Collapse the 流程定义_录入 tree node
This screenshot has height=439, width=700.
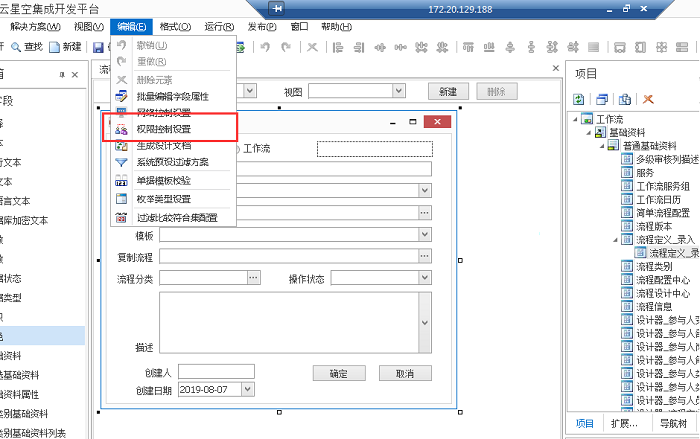coord(615,240)
